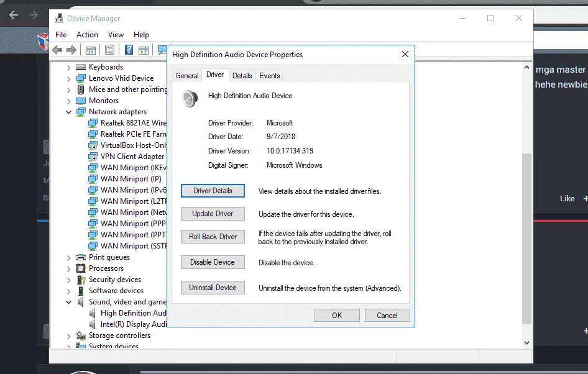
Task: Click the mouse icon beside Mice and other pointing
Action: point(81,89)
